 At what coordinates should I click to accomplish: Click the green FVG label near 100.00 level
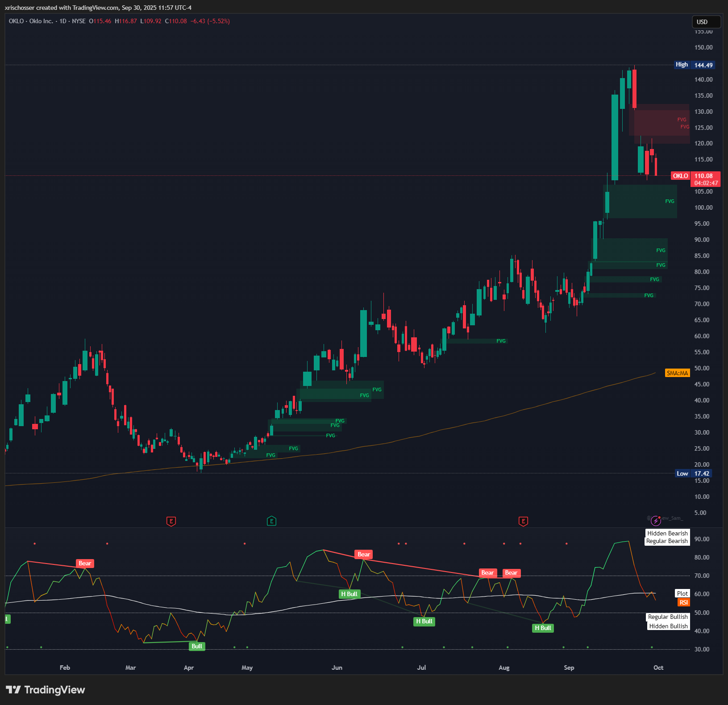670,201
